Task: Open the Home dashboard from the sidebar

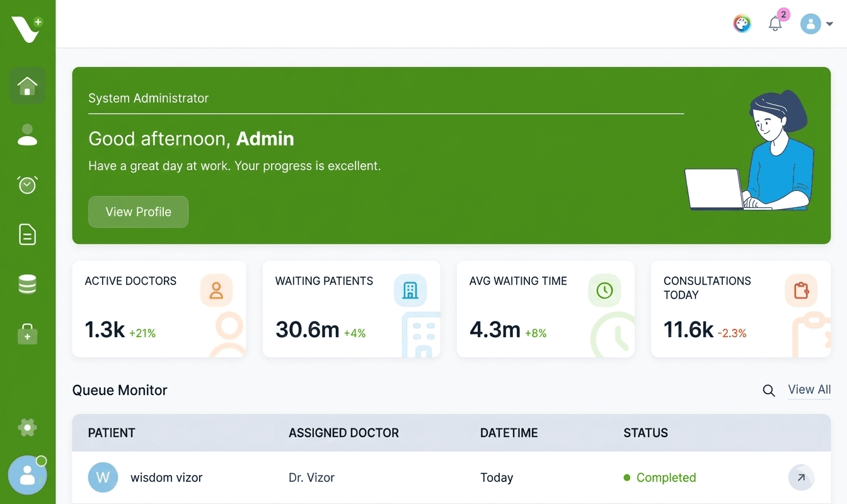Action: (27, 86)
